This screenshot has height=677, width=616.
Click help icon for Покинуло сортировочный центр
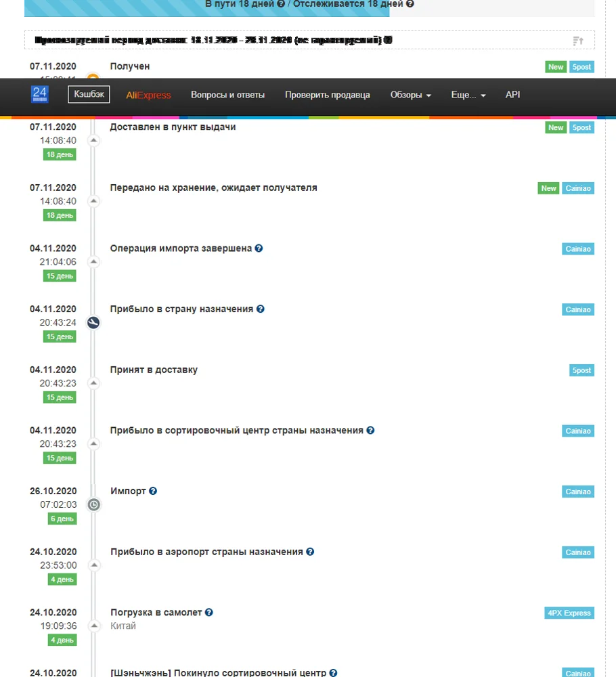[333, 673]
